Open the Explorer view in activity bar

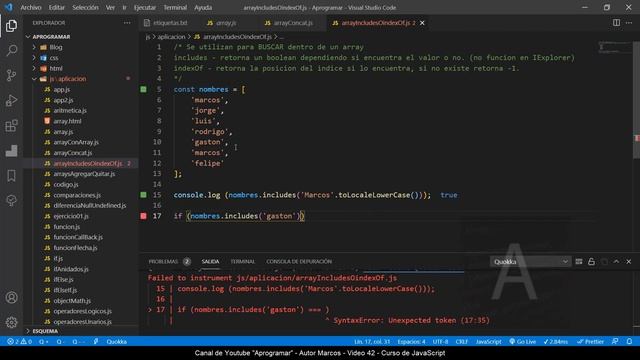[11, 26]
